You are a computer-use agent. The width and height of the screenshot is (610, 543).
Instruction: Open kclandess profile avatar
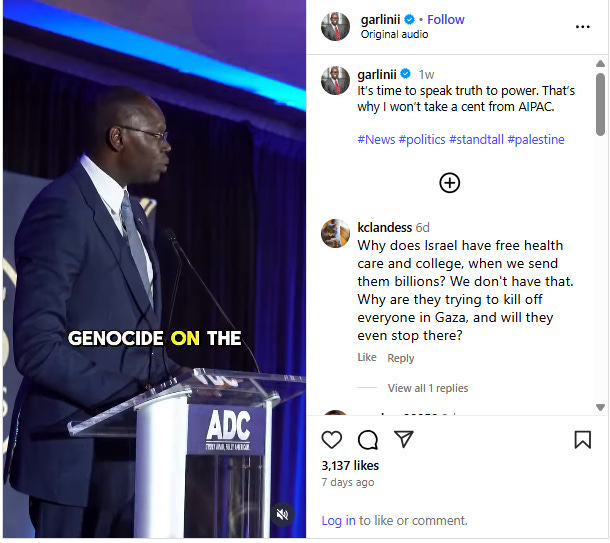coord(335,233)
